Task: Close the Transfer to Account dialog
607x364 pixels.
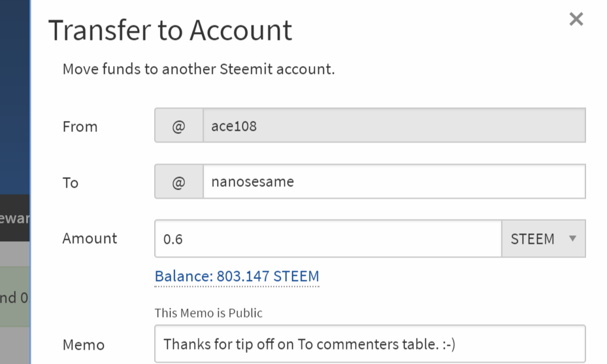Action: coord(576,20)
